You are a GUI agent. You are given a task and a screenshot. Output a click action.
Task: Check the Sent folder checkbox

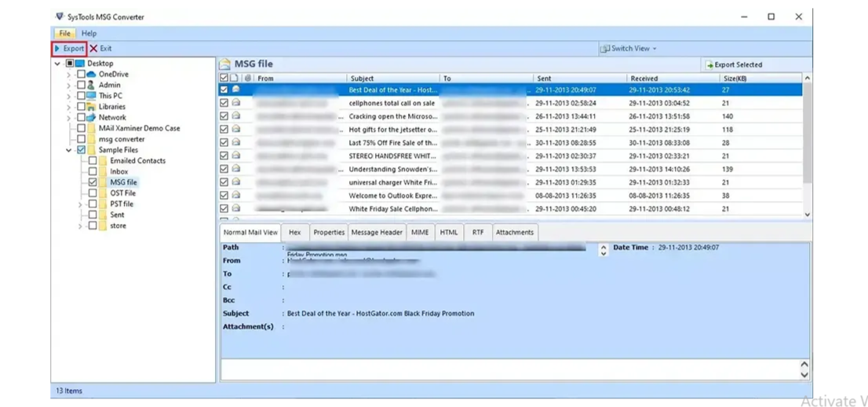pos(92,214)
